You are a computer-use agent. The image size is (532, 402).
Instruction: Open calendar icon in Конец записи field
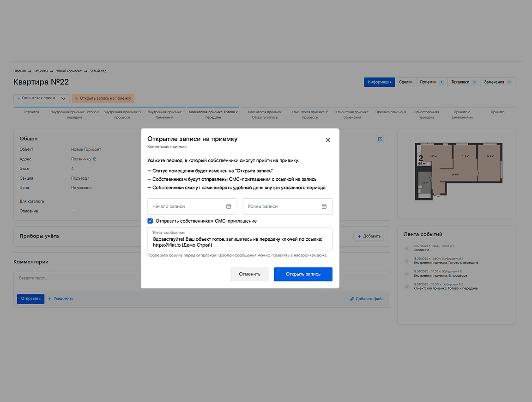click(x=324, y=207)
